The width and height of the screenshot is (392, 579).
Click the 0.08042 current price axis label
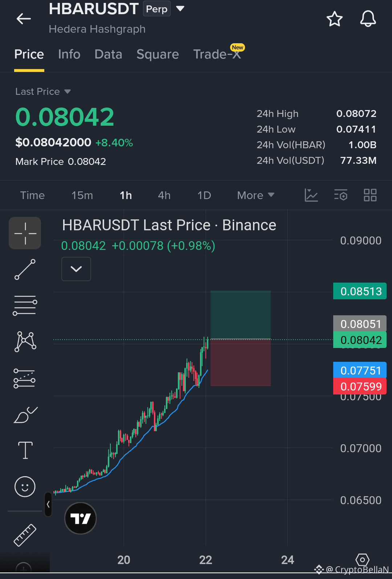[x=360, y=340]
